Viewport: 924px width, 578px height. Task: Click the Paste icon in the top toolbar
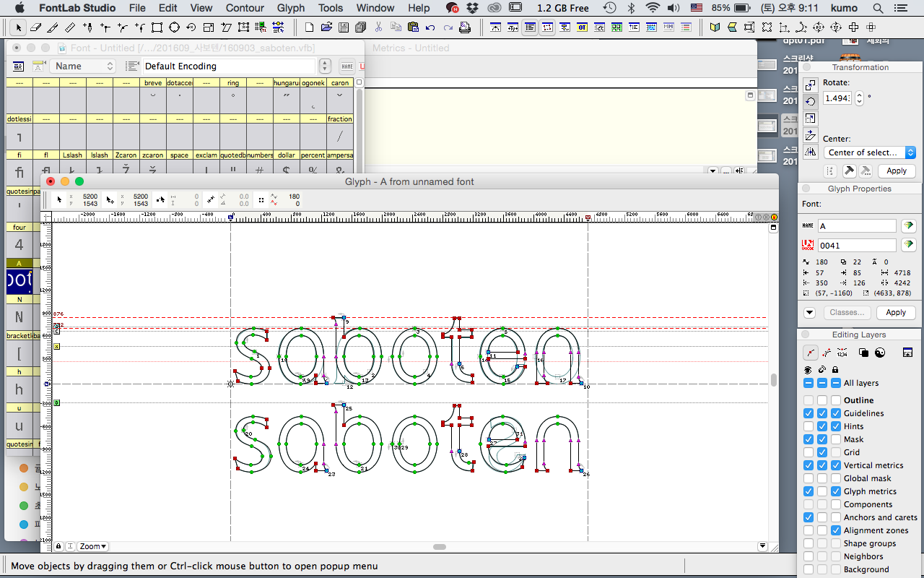[413, 27]
